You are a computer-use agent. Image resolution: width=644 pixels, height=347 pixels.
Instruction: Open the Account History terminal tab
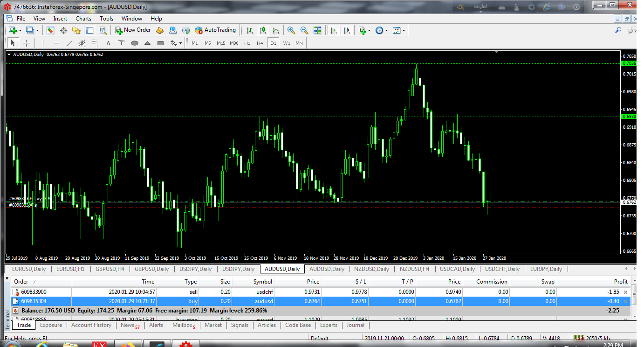point(91,325)
